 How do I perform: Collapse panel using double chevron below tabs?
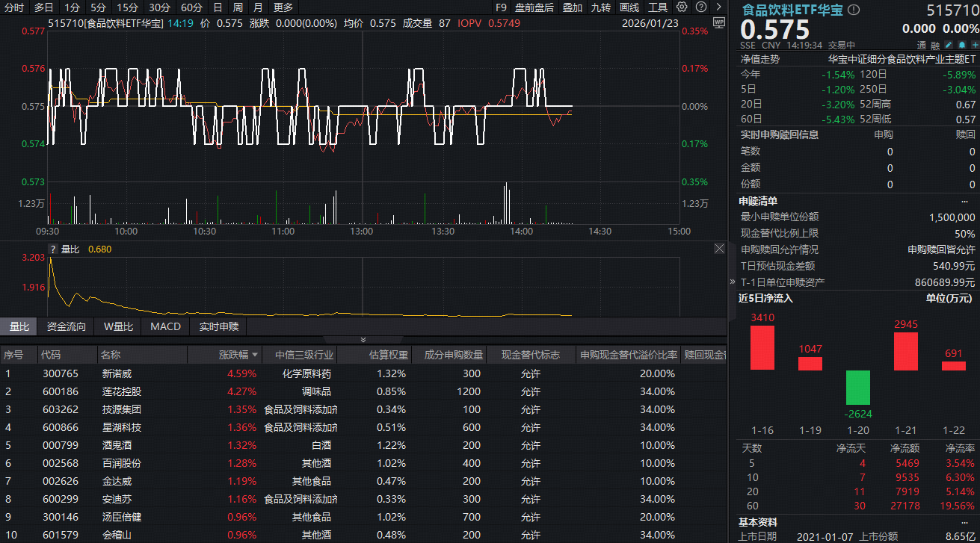pos(363,340)
